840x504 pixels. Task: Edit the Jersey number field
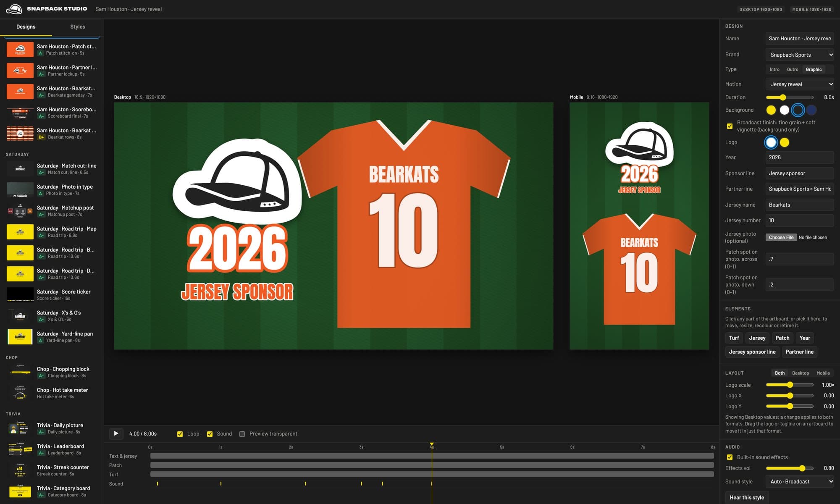[800, 220]
